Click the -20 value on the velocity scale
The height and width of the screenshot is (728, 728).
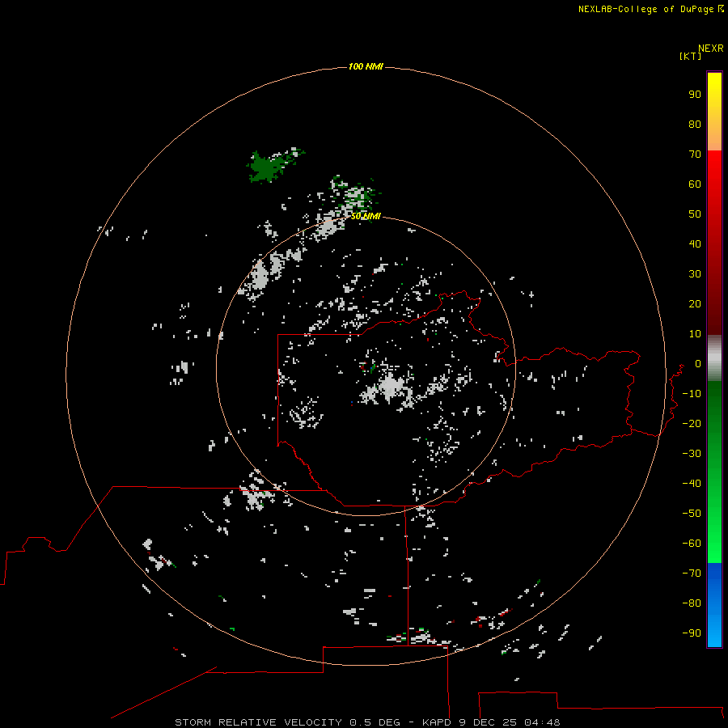point(692,423)
